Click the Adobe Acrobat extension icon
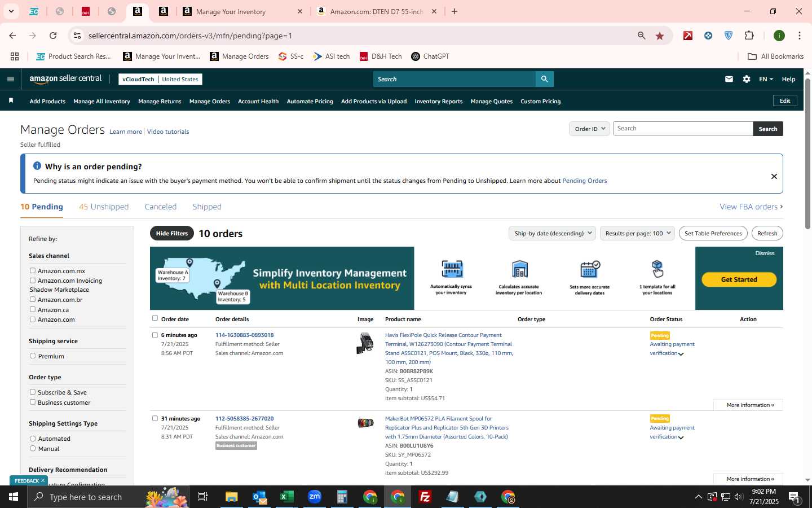The image size is (812, 508). (688, 36)
